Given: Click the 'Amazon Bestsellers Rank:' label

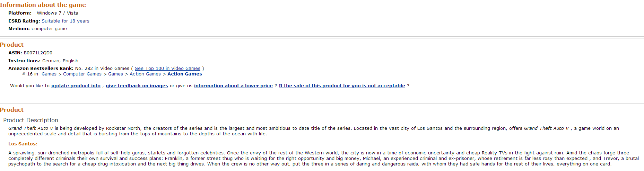Looking at the screenshot, I should click(41, 69).
